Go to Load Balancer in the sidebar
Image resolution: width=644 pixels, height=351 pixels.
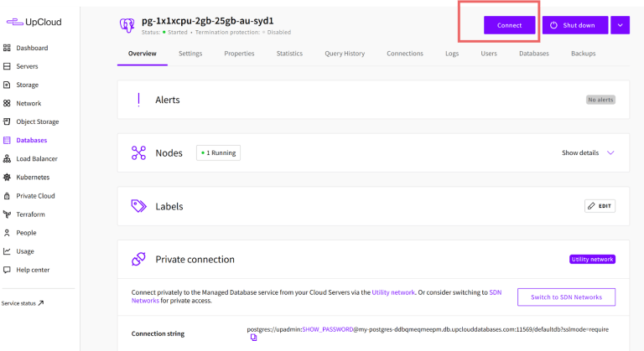click(37, 158)
